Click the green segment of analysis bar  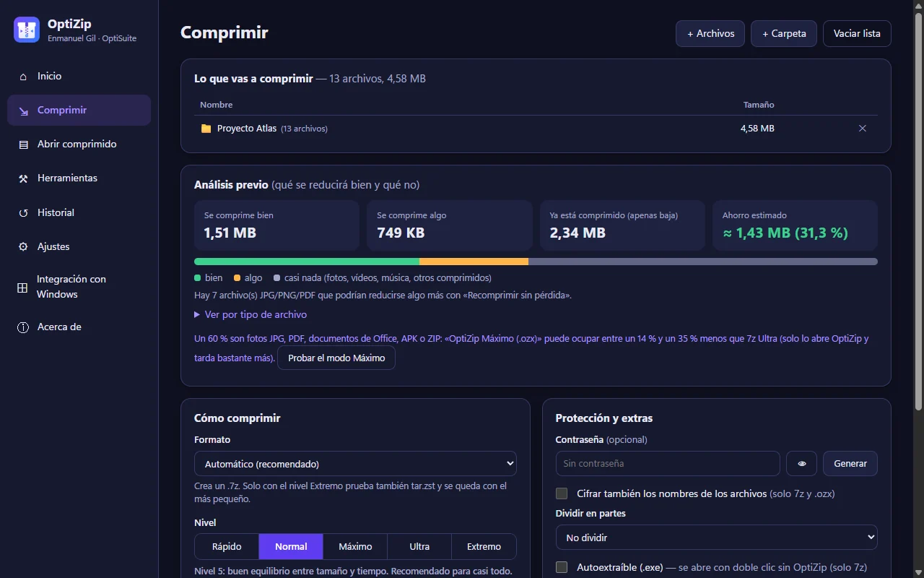point(307,262)
